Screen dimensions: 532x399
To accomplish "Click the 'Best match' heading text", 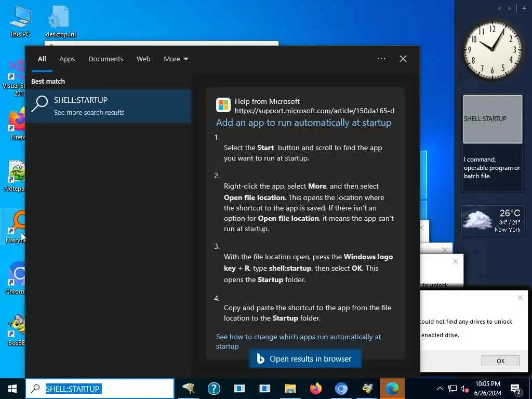I will click(48, 82).
